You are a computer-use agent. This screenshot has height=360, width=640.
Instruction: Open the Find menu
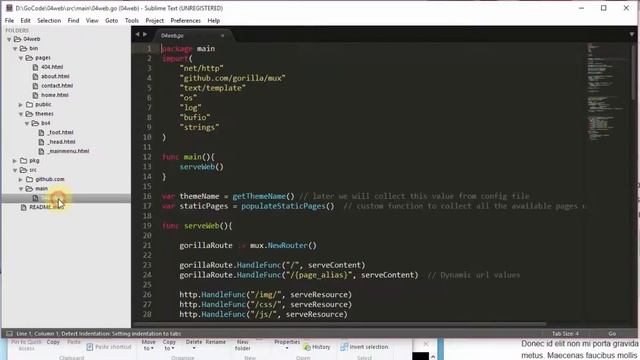[x=73, y=20]
